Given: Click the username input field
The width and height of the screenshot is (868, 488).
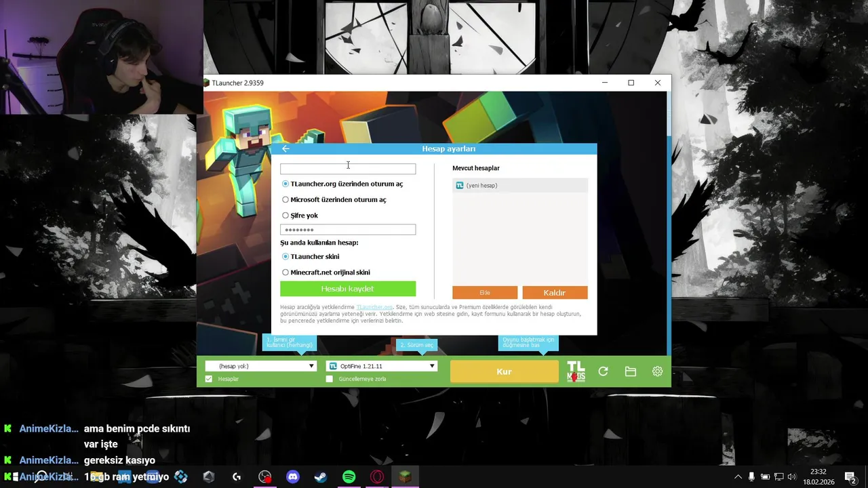Looking at the screenshot, I should click(x=348, y=169).
